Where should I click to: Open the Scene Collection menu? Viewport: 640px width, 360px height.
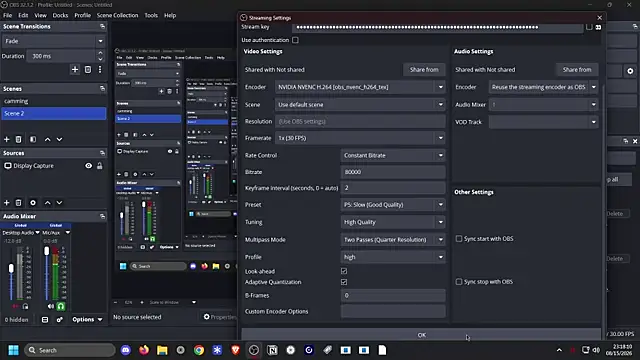118,15
